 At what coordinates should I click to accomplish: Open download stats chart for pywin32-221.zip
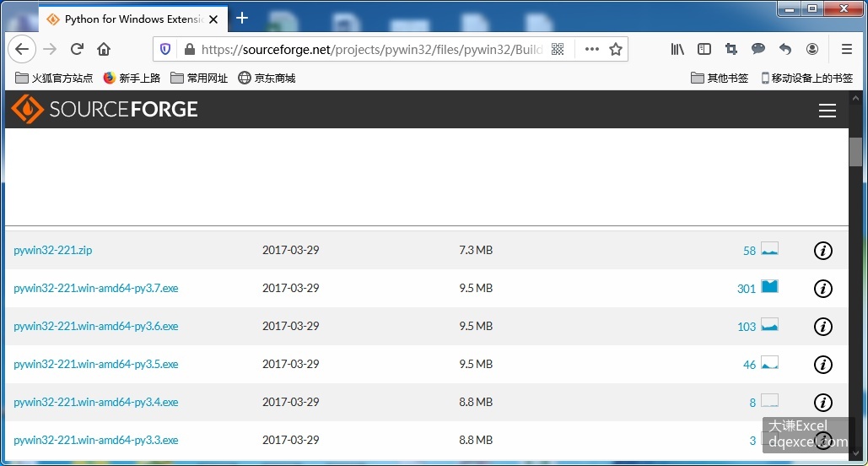pos(769,248)
